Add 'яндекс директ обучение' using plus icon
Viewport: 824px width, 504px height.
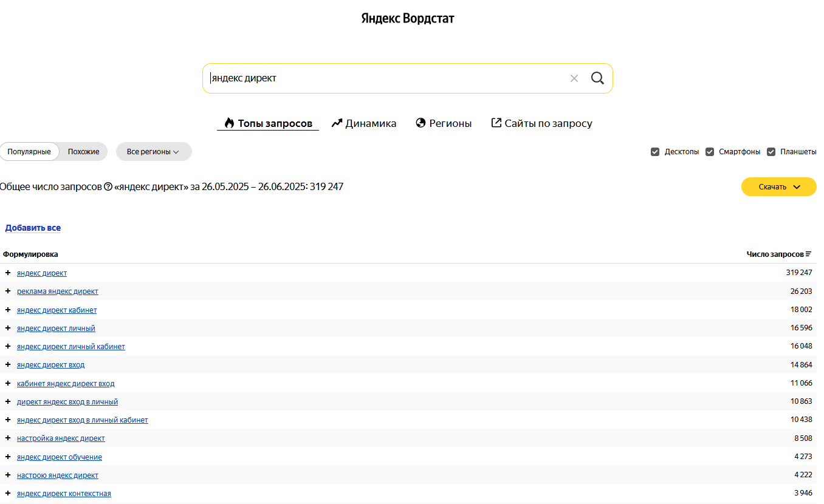(8, 457)
